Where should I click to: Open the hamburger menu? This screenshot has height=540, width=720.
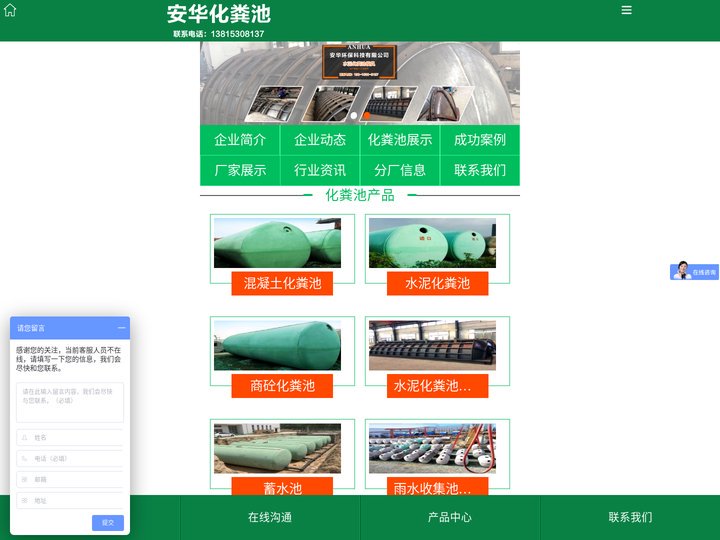pyautogui.click(x=626, y=10)
